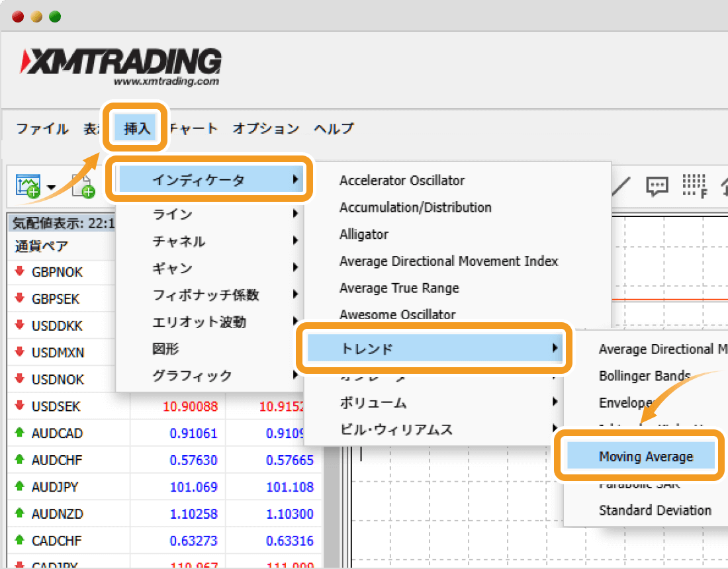Open the new chart dropdown arrow
The width and height of the screenshot is (728, 569).
[x=51, y=187]
